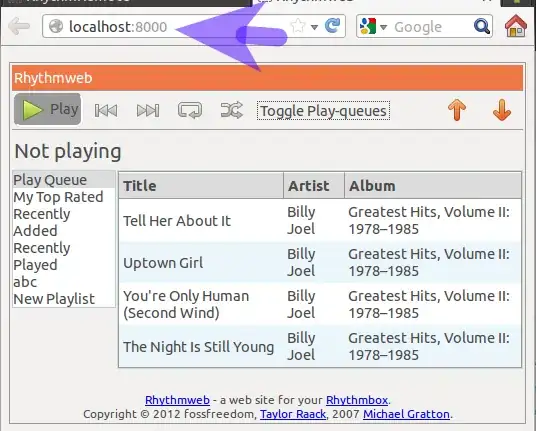Viewport: 536px width, 431px height.
Task: Raise volume with the orange up arrow
Action: 457,110
